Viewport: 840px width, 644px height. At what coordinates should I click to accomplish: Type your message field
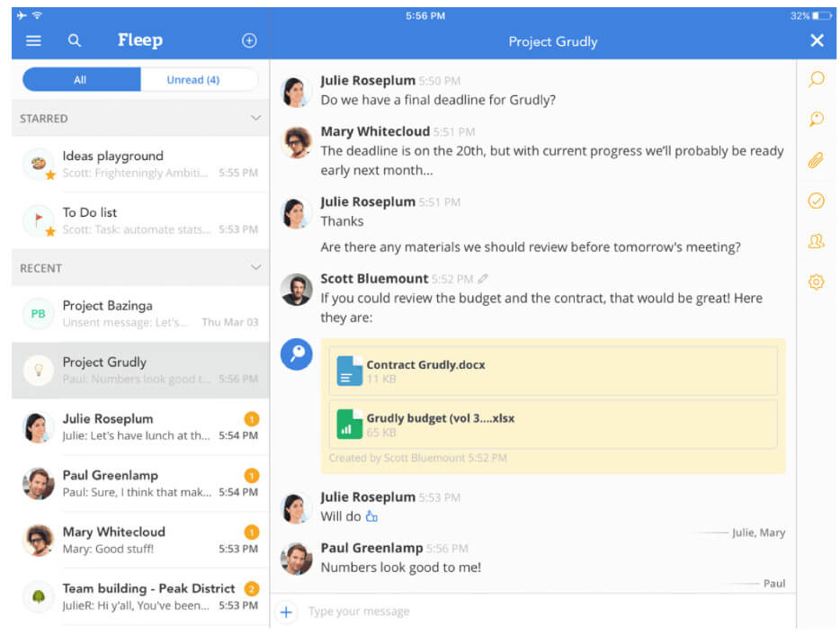pyautogui.click(x=547, y=612)
